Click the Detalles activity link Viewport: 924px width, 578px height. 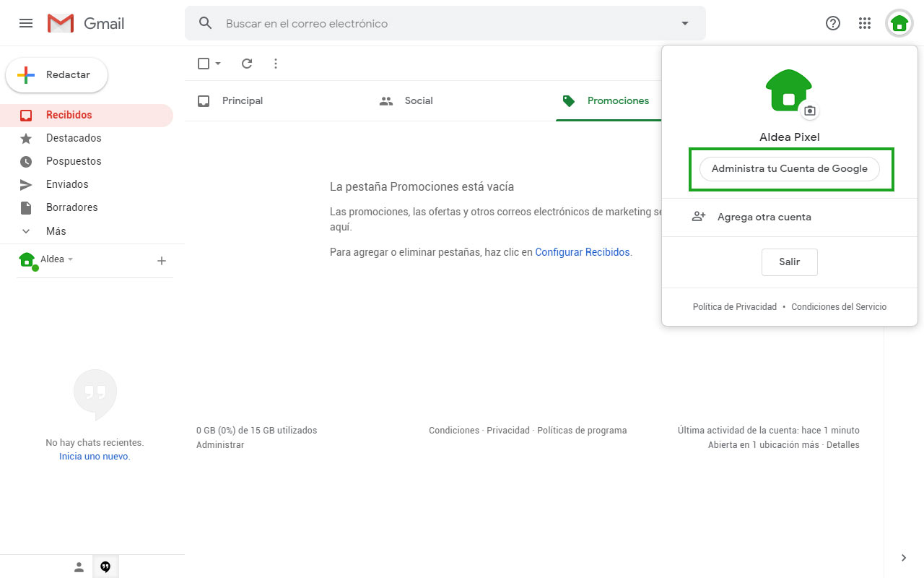843,445
